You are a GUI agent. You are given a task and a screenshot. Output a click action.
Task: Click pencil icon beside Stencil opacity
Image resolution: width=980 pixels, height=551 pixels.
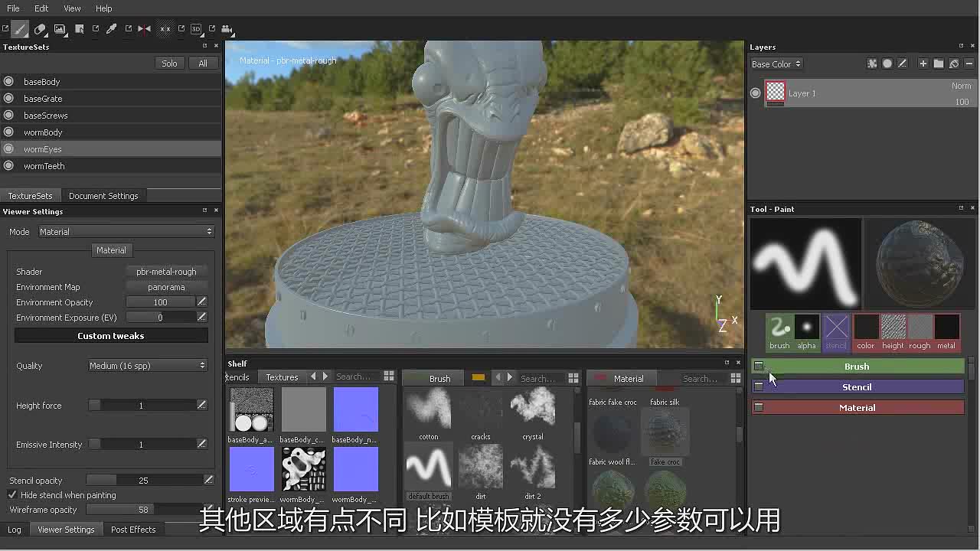pyautogui.click(x=208, y=481)
